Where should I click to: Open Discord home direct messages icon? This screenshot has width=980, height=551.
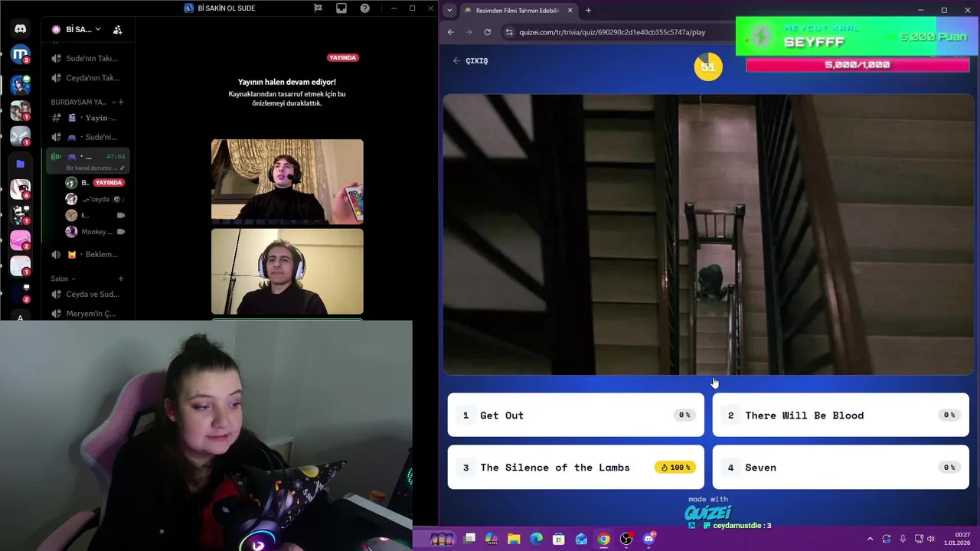[20, 29]
